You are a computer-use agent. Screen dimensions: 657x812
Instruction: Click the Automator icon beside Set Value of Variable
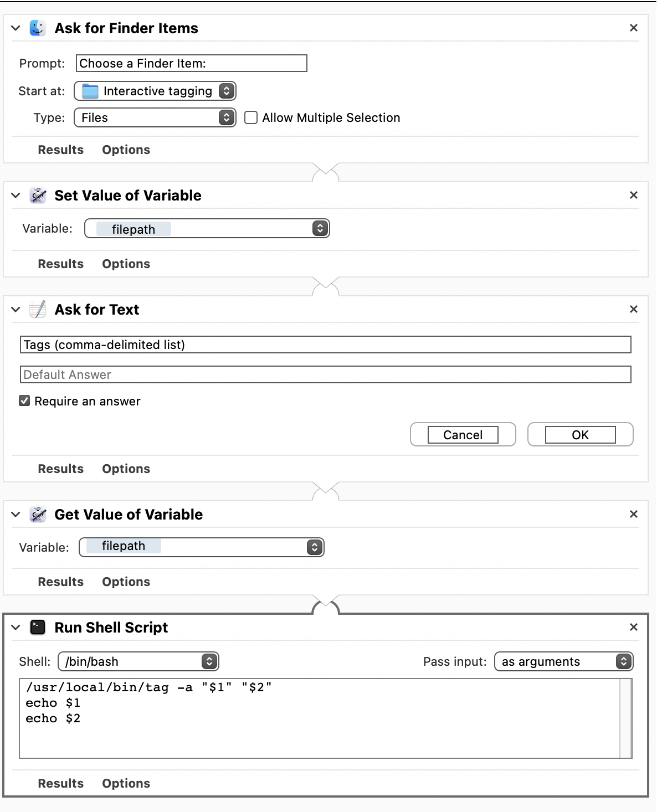click(x=38, y=195)
